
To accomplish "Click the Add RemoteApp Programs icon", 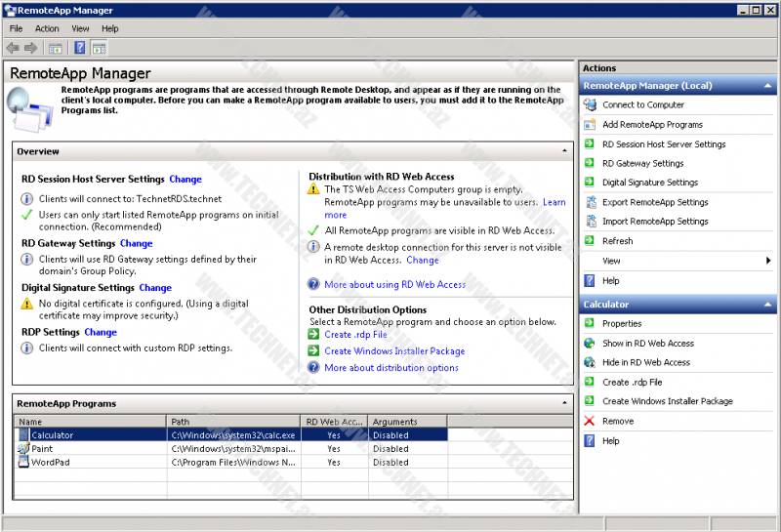I will click(x=590, y=124).
